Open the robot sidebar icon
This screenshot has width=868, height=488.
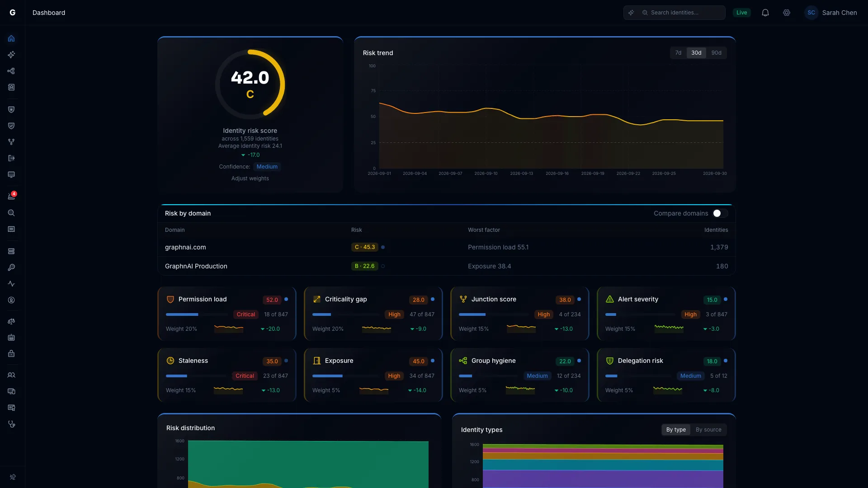pyautogui.click(x=11, y=338)
